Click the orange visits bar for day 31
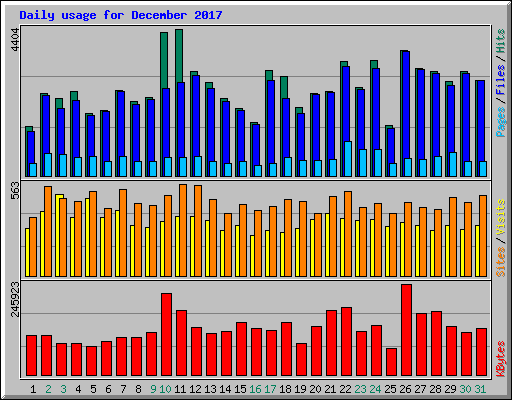Image resolution: width=512 pixels, height=400 pixels. [483, 236]
